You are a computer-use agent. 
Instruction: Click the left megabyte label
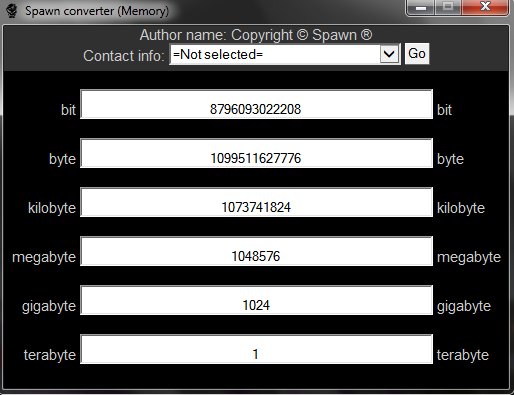tap(44, 257)
